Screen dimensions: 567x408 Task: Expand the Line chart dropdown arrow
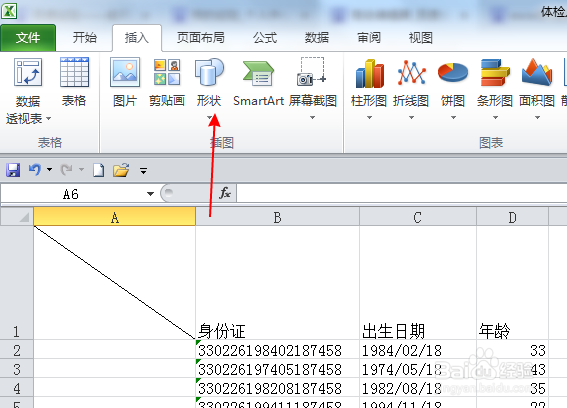[x=411, y=118]
